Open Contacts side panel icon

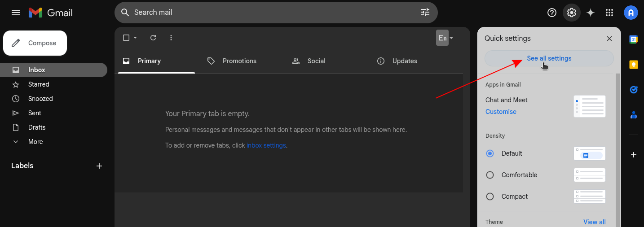click(634, 115)
